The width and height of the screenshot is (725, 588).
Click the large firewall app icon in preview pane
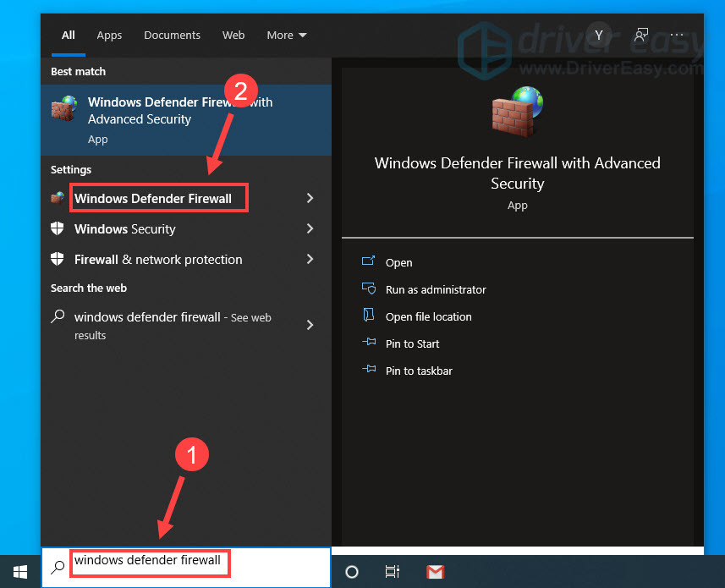click(x=518, y=112)
